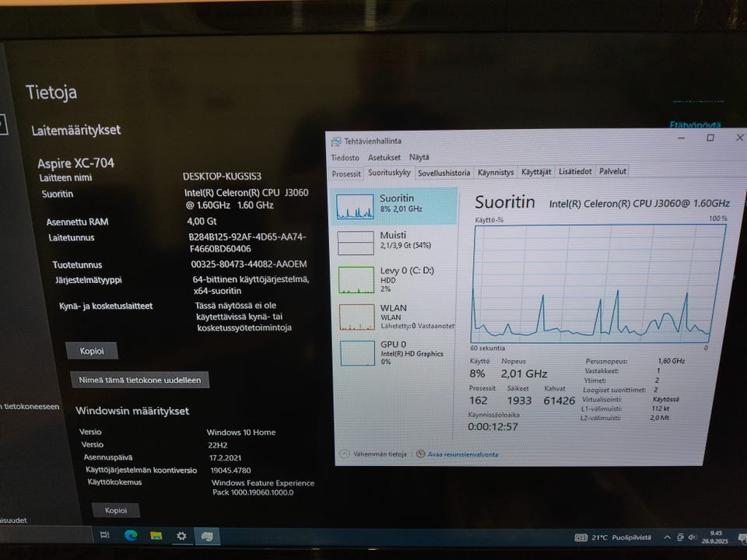Open Microsoft Edge from the taskbar
The height and width of the screenshot is (560, 747).
point(131,535)
